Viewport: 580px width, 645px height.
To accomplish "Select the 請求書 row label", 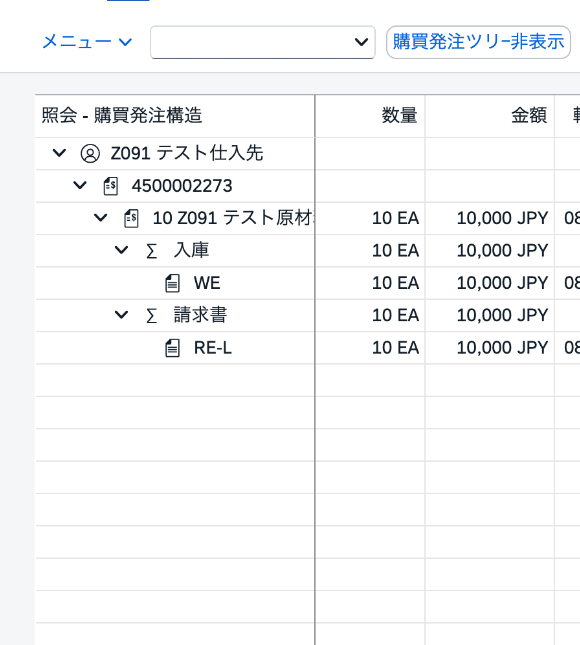I will coord(200,315).
